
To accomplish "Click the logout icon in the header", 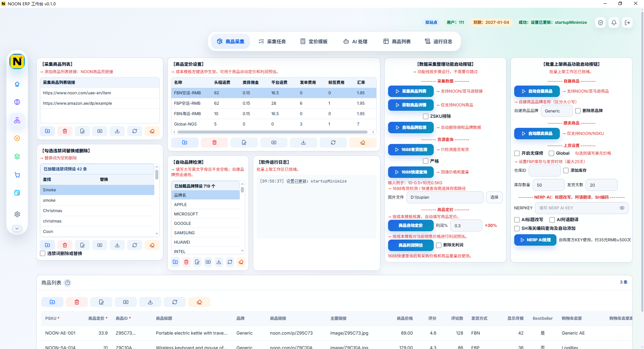I will [x=627, y=22].
